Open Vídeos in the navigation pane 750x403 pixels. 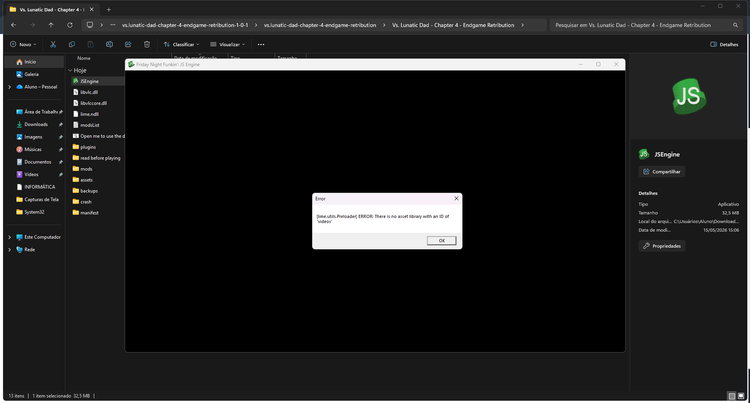tap(33, 174)
